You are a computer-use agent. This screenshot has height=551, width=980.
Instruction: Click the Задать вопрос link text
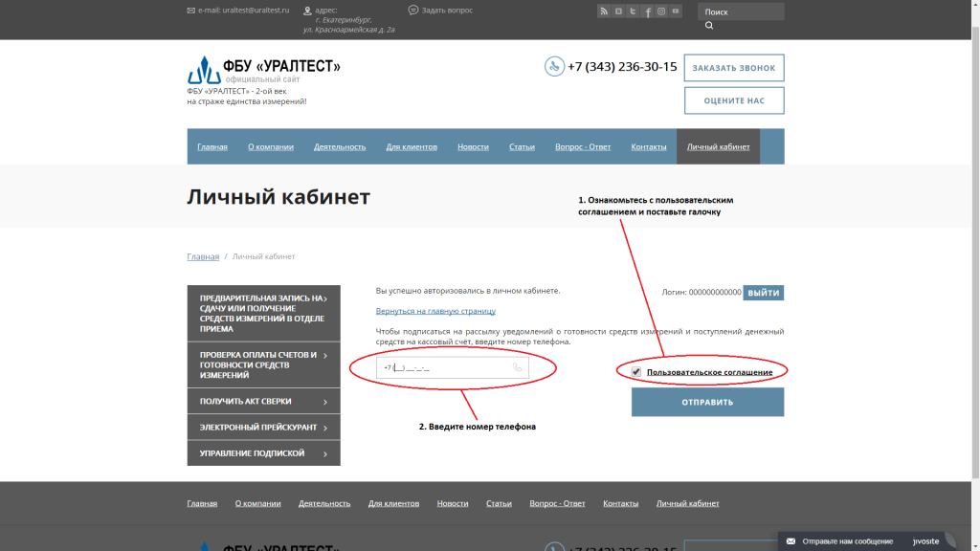[447, 10]
